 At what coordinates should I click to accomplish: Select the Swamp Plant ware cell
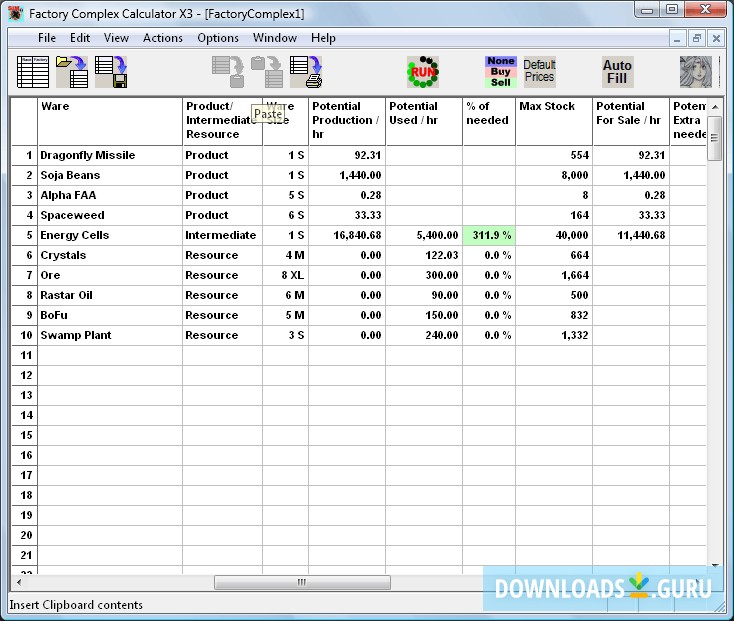pyautogui.click(x=110, y=336)
